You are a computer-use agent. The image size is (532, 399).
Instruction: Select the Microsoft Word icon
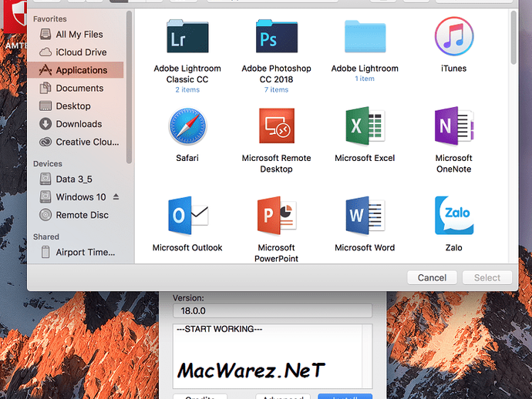click(x=365, y=216)
